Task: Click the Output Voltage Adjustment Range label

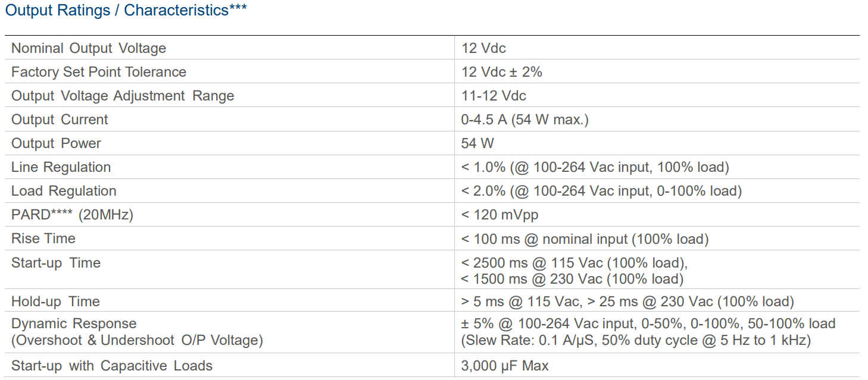Action: (123, 96)
